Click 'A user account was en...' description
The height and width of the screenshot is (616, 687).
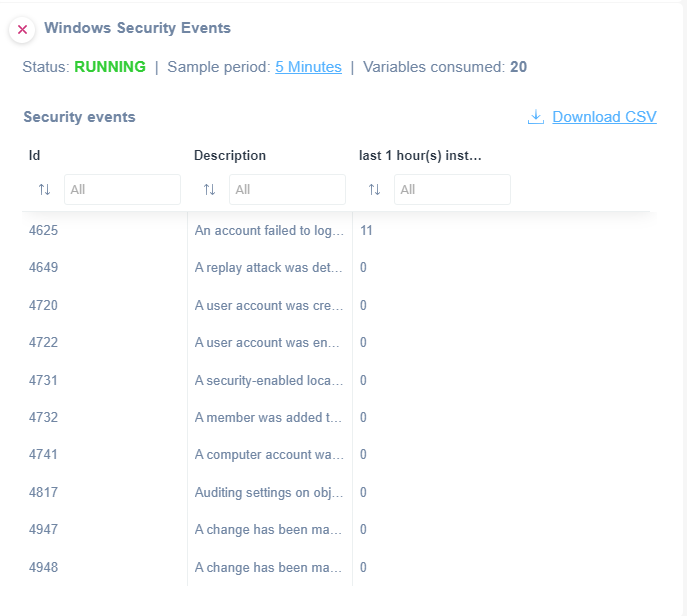point(267,342)
